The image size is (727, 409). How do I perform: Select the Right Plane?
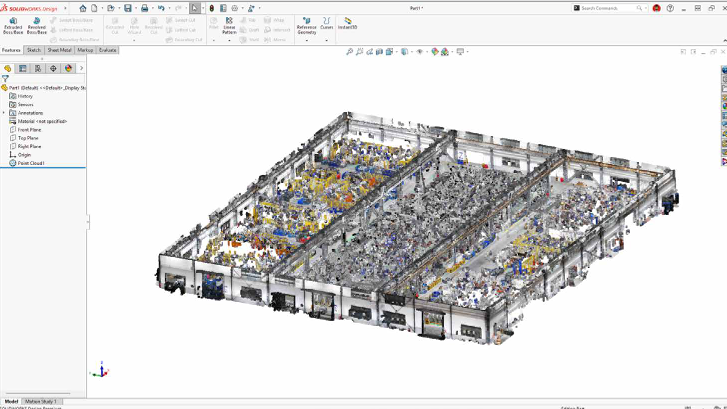(29, 146)
